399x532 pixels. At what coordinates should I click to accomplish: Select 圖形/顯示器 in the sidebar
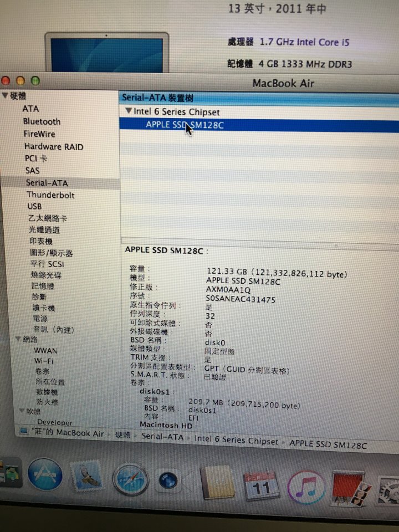coord(51,253)
